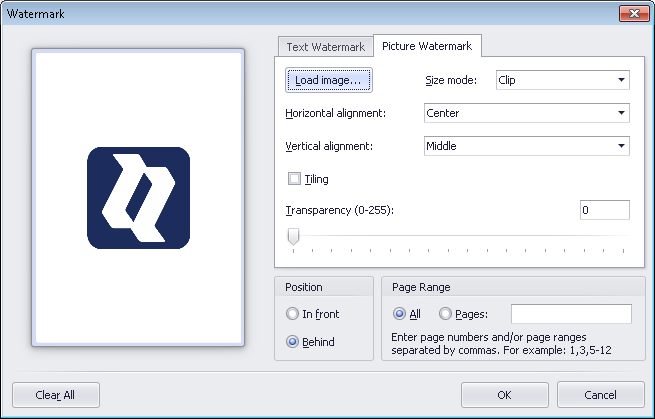Confirm with the OK button
Viewport: 655px width, 419px height.
[505, 395]
